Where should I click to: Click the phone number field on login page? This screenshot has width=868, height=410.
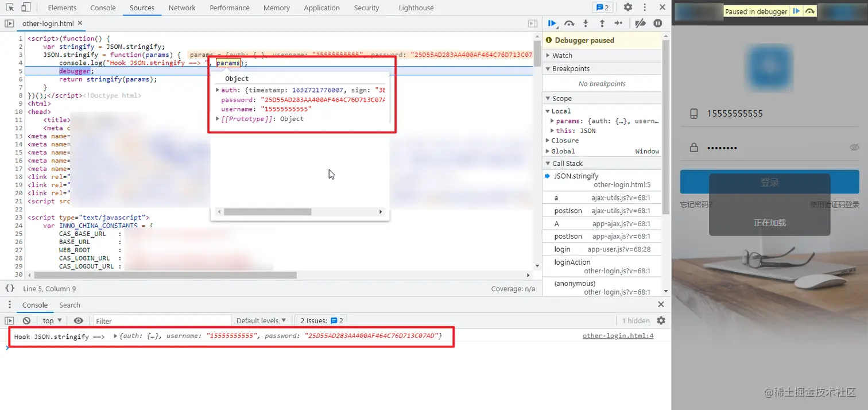[769, 114]
